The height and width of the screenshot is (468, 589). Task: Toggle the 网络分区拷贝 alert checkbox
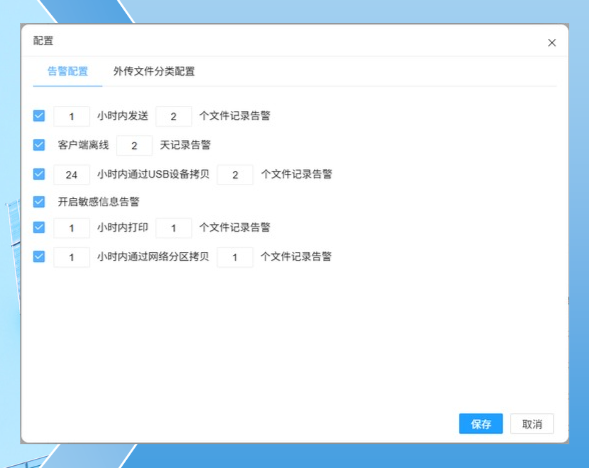pos(39,257)
